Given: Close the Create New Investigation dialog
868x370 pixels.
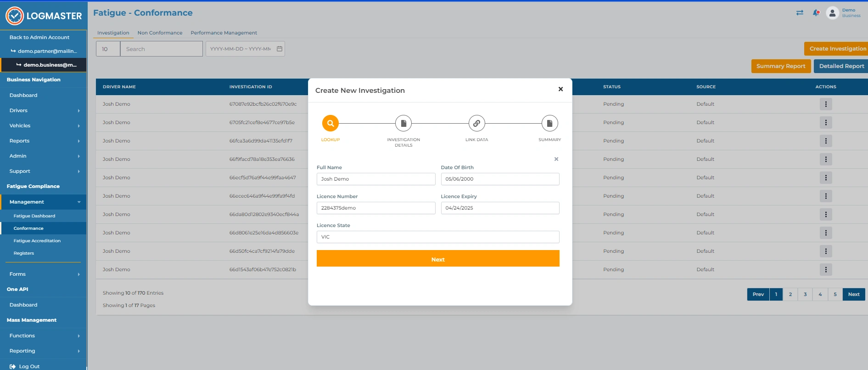Looking at the screenshot, I should (560, 89).
